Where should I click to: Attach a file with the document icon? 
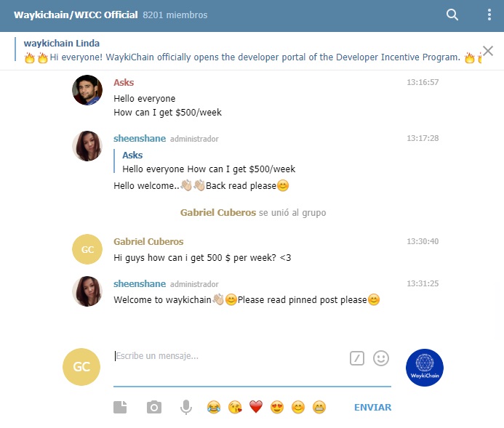click(x=120, y=407)
